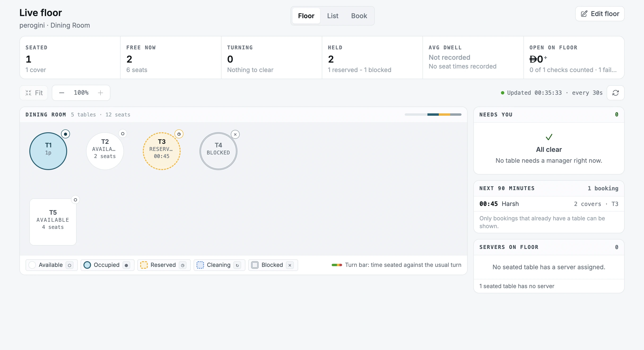Click the plus zoom-in icon
The width and height of the screenshot is (644, 350).
tap(100, 93)
